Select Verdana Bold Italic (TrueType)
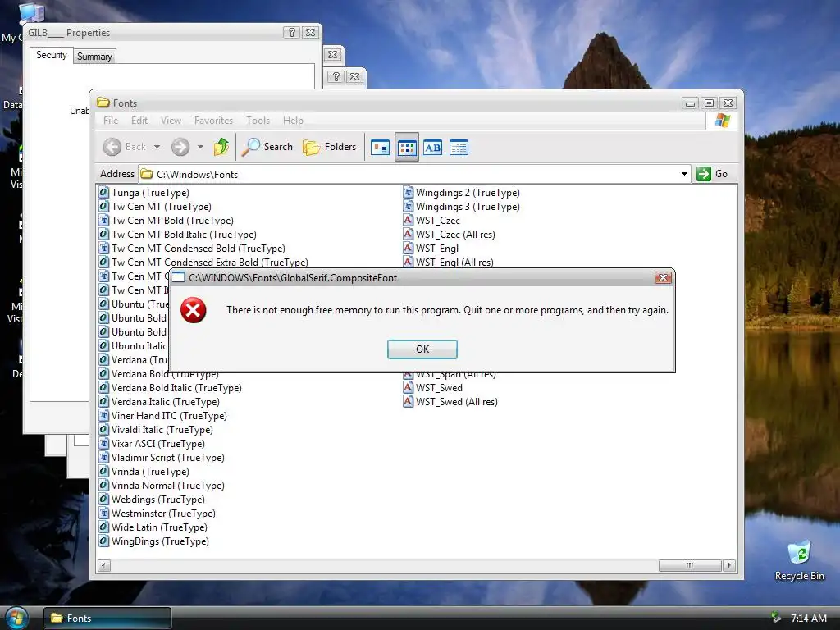This screenshot has height=630, width=840. (170, 388)
